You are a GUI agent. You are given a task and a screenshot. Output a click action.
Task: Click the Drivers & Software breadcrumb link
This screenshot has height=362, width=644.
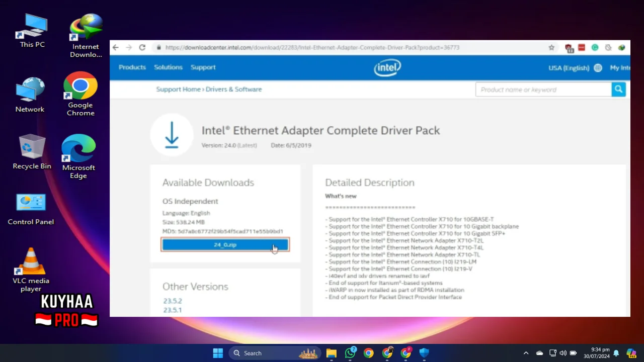pyautogui.click(x=233, y=89)
